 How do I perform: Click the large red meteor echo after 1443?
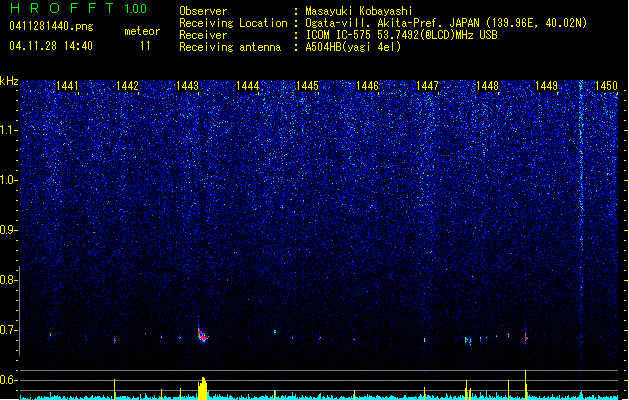[x=203, y=335]
